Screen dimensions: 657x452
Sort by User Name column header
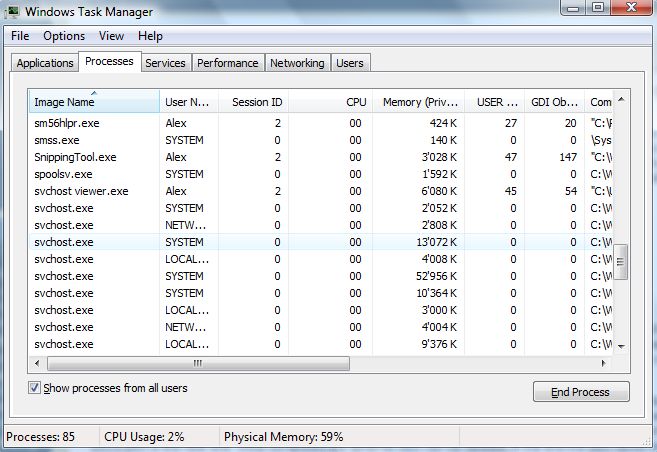point(189,102)
